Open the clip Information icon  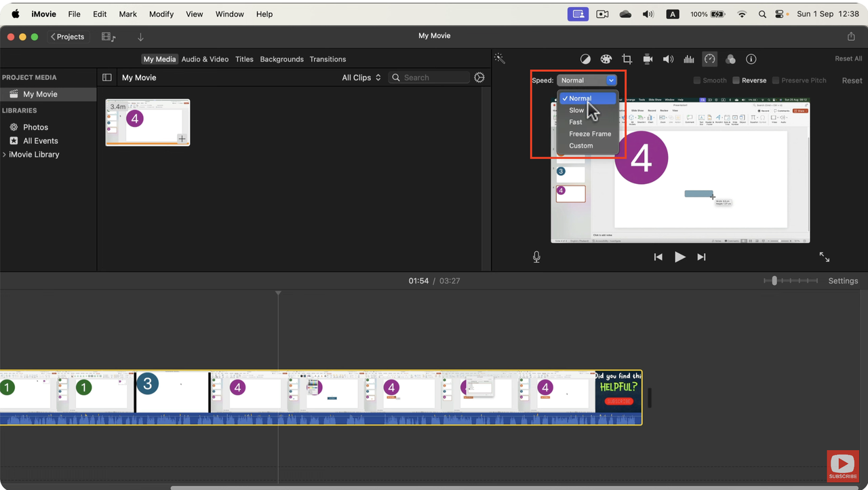click(x=751, y=58)
